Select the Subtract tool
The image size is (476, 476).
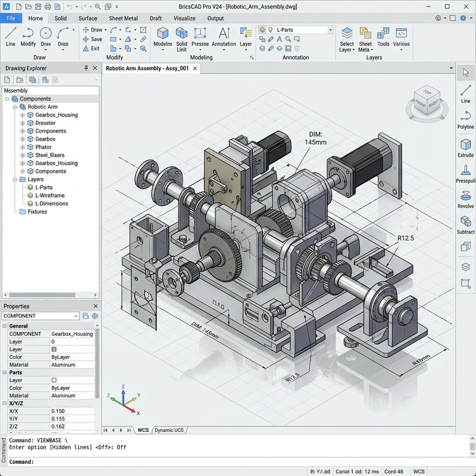tap(465, 225)
